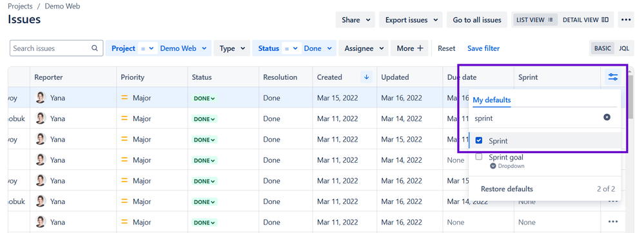Click Restore defaults
Image resolution: width=644 pixels, height=233 pixels.
[507, 189]
